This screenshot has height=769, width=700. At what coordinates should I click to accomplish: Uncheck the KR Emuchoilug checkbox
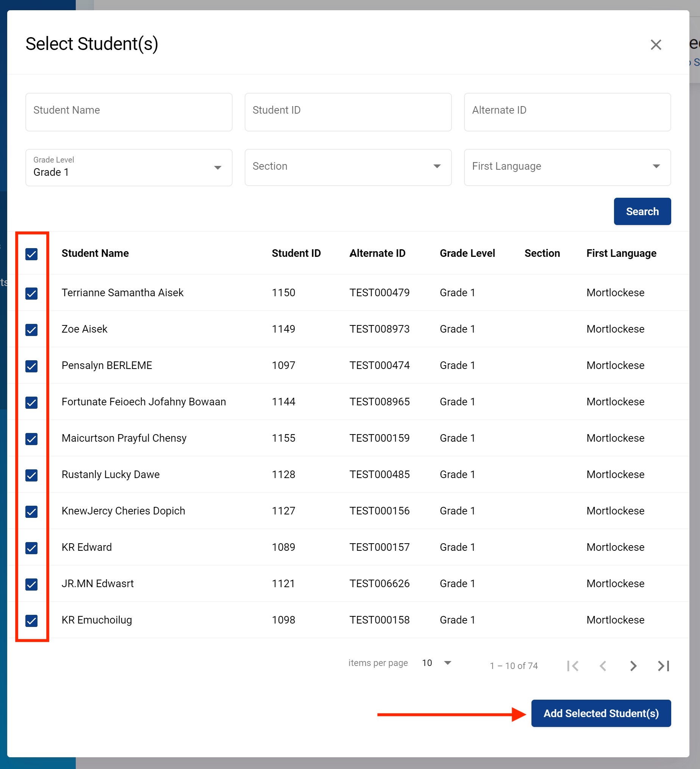(x=31, y=621)
